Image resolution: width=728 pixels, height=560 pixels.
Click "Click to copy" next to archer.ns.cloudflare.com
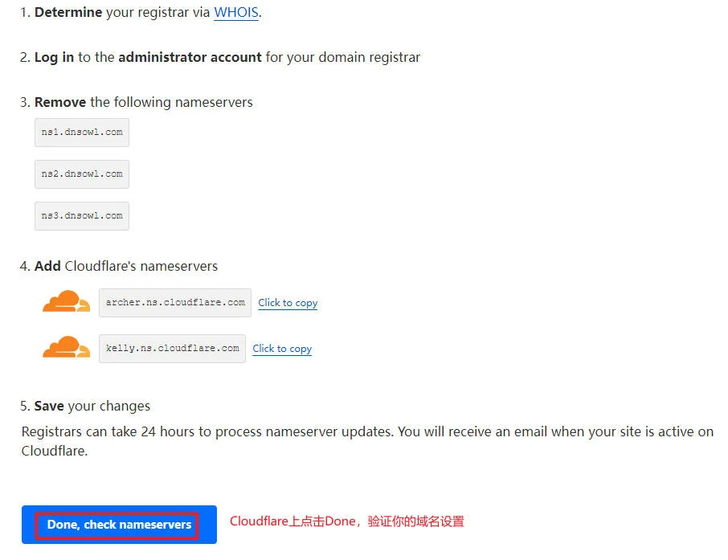coord(287,303)
